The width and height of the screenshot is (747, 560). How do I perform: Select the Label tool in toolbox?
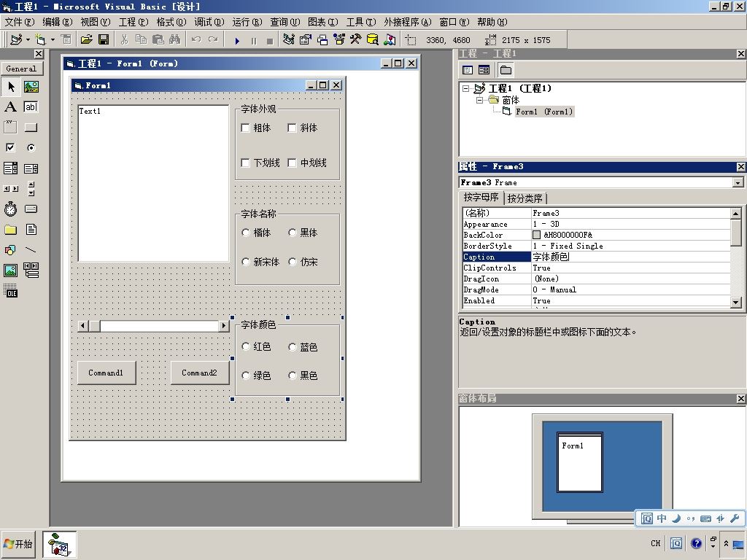click(x=10, y=106)
